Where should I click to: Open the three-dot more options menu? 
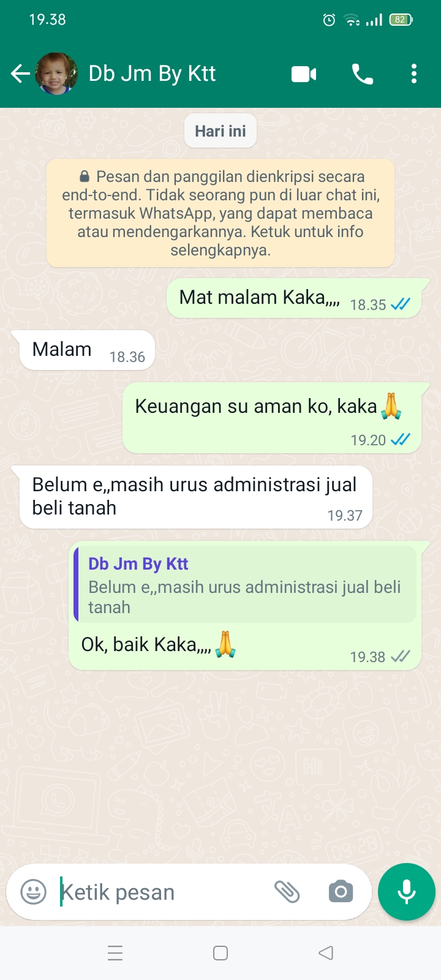coord(414,73)
